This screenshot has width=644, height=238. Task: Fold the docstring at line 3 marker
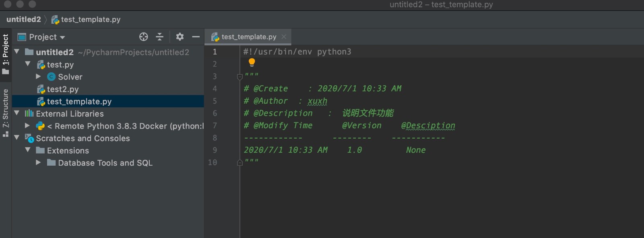pyautogui.click(x=240, y=76)
